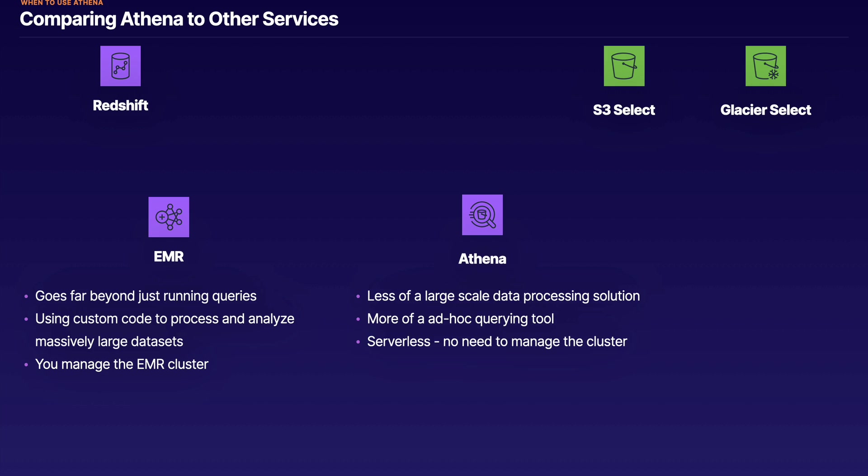Click the Glacier Select snowflake bucket icon

point(765,66)
